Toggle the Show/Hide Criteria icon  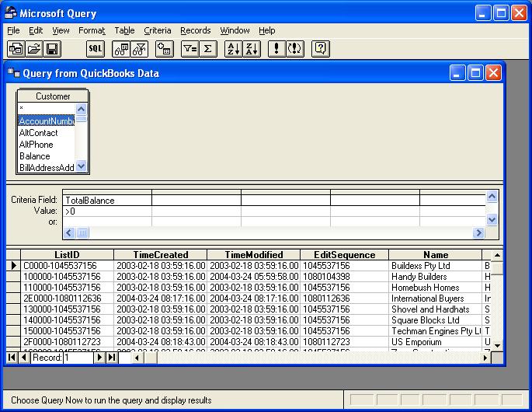click(139, 49)
